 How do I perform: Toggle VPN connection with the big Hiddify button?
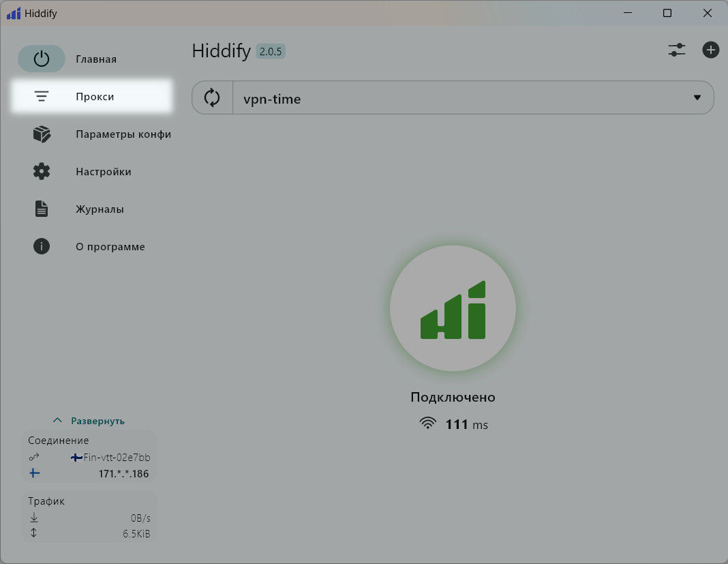click(x=453, y=308)
